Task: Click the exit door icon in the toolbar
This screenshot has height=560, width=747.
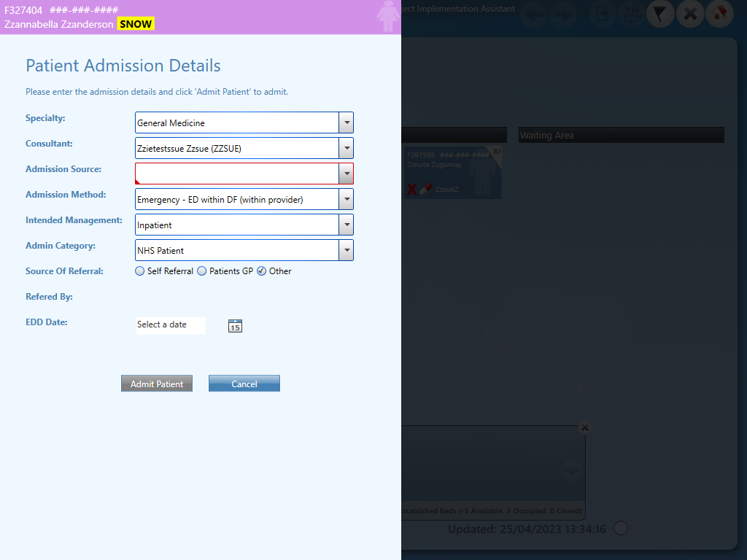Action: 603,15
